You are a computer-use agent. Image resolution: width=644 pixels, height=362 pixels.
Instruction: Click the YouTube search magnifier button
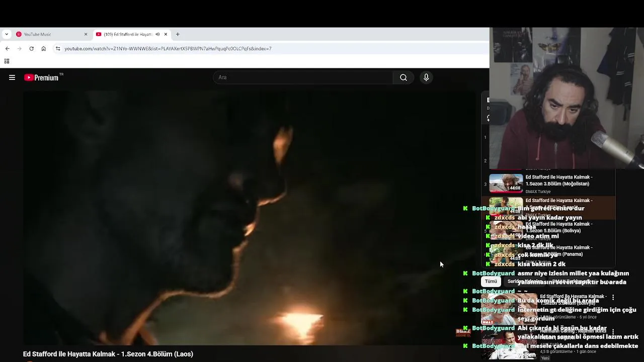(x=404, y=77)
